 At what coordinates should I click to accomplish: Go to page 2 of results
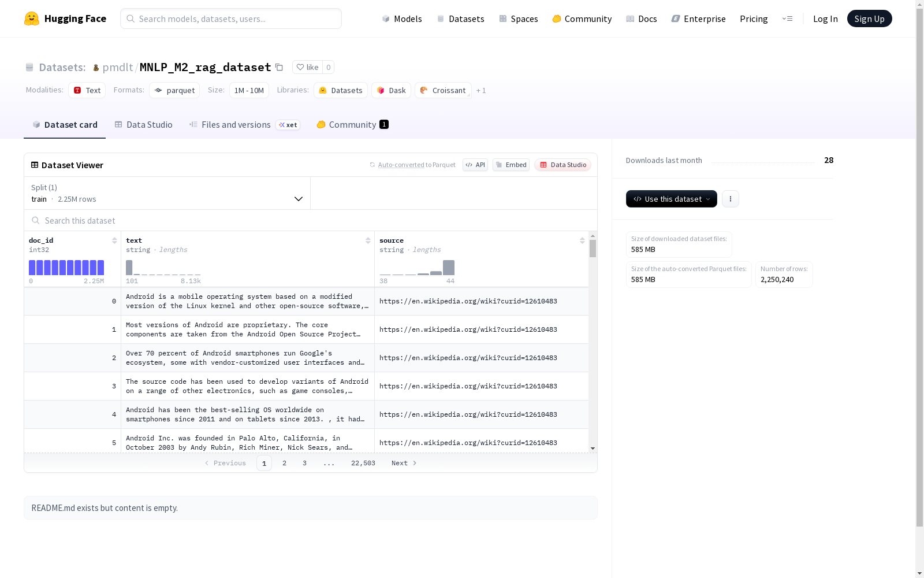point(284,463)
